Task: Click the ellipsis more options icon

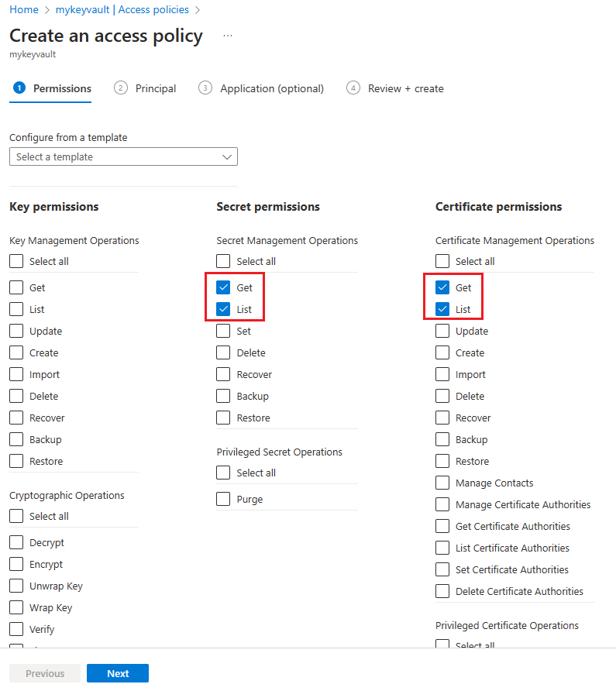Action: coord(227,36)
